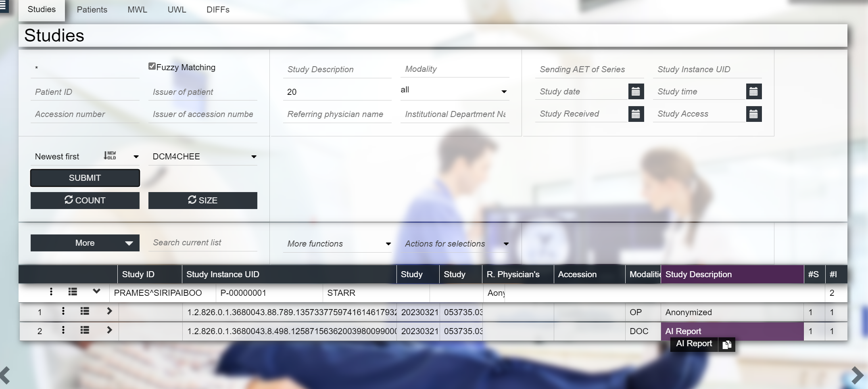
Task: Expand series of study row 1
Action: coord(109,311)
